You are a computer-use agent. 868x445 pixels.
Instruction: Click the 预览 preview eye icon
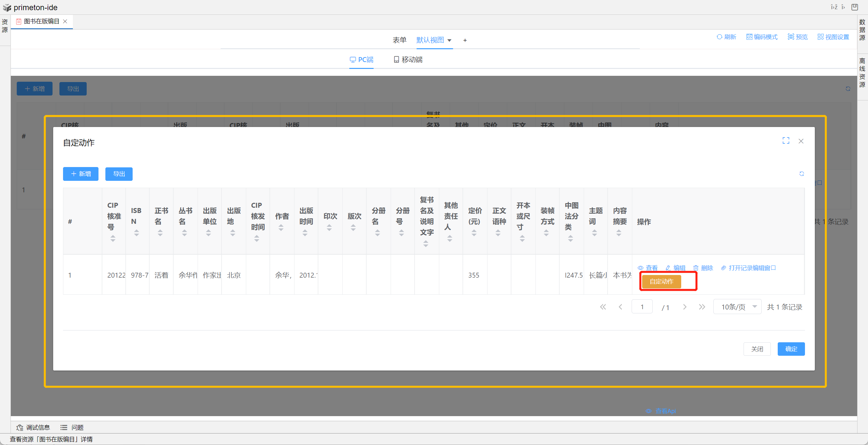(x=791, y=37)
